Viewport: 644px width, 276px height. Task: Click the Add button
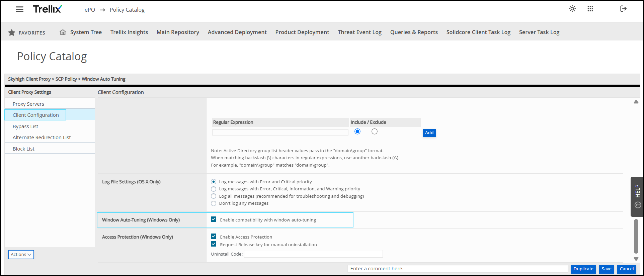[429, 133]
